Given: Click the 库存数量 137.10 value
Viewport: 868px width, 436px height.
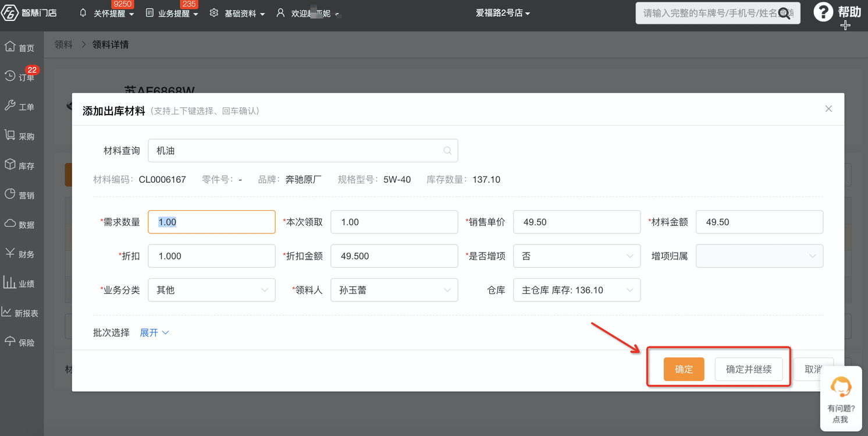Looking at the screenshot, I should [x=486, y=179].
